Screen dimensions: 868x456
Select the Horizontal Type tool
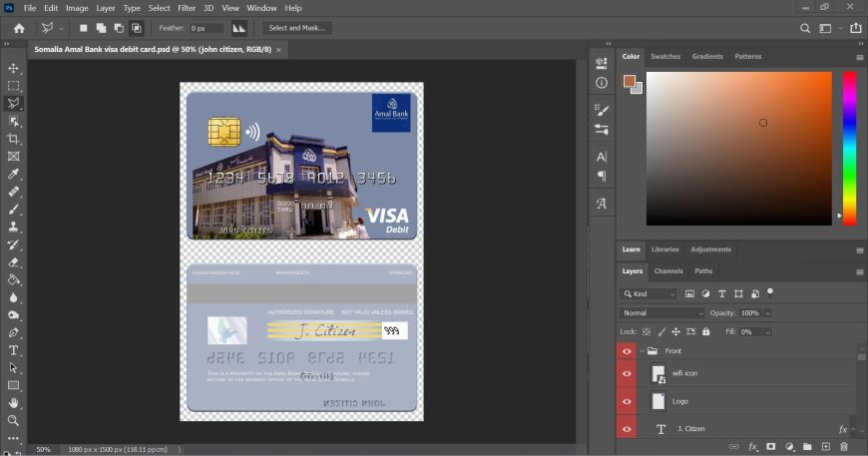click(x=13, y=350)
